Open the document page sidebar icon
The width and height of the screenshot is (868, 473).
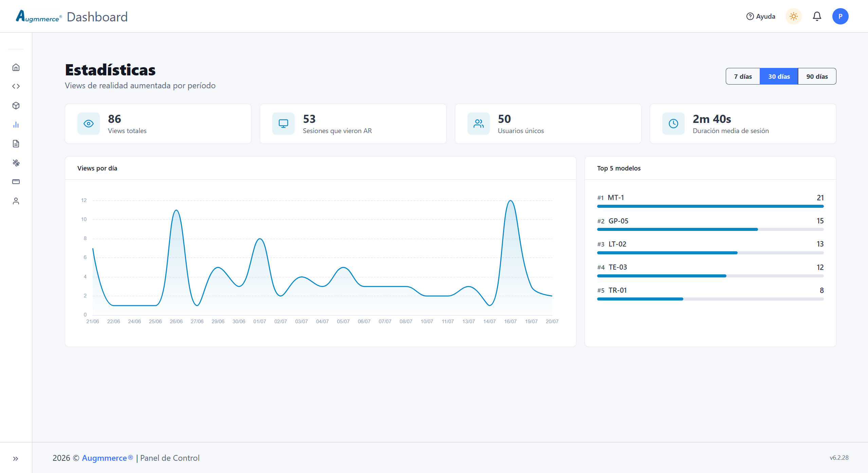[x=16, y=144]
